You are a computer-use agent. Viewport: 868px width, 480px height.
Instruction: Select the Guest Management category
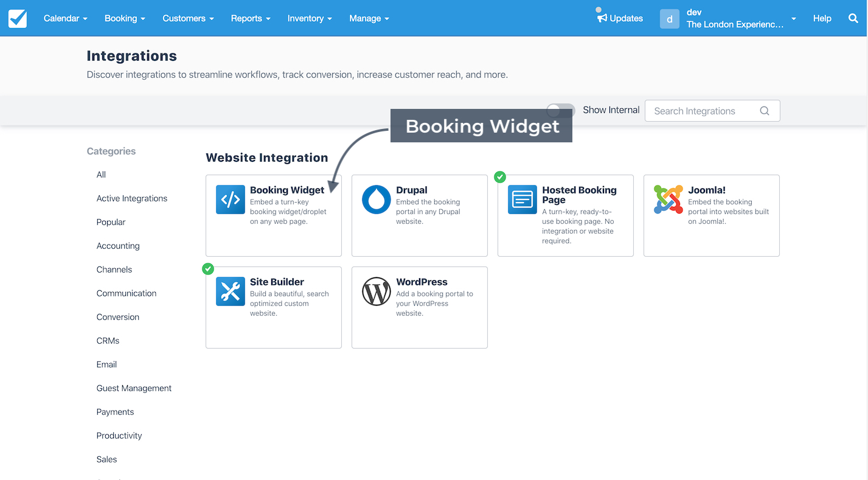[x=134, y=388]
